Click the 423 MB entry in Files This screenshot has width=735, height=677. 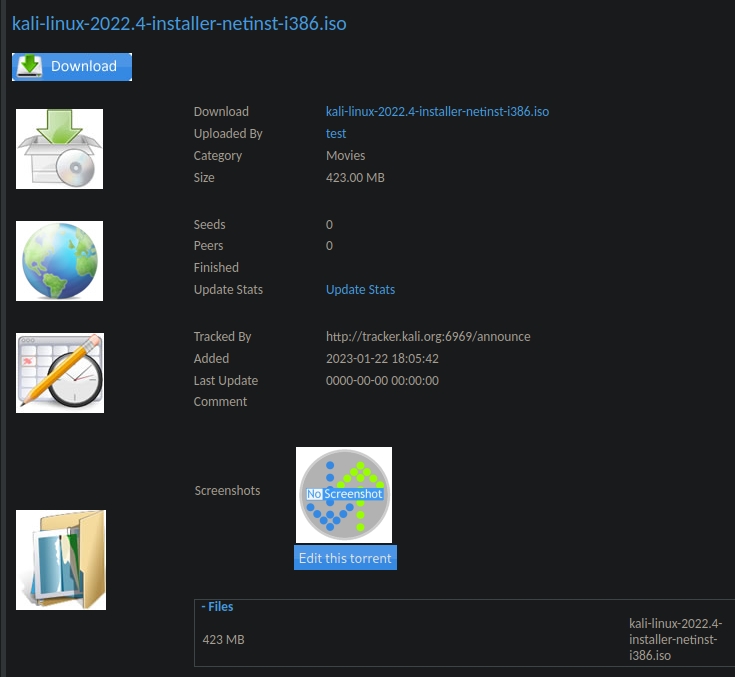(x=223, y=640)
